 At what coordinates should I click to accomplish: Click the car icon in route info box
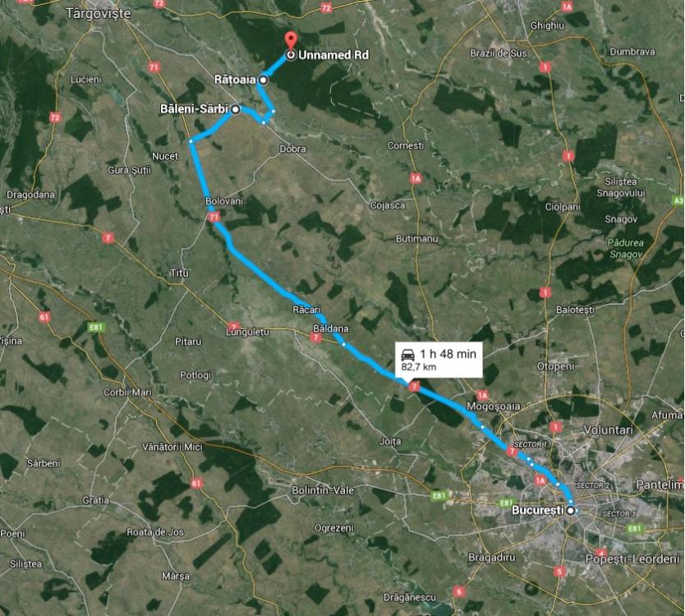[407, 354]
